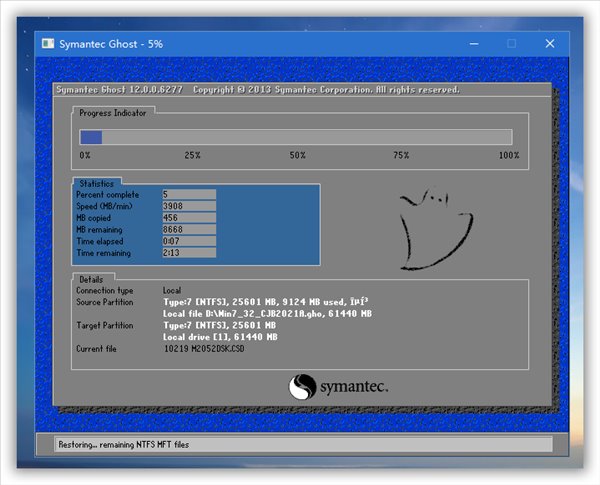
Task: Click the 'Details' group heading
Action: click(91, 279)
